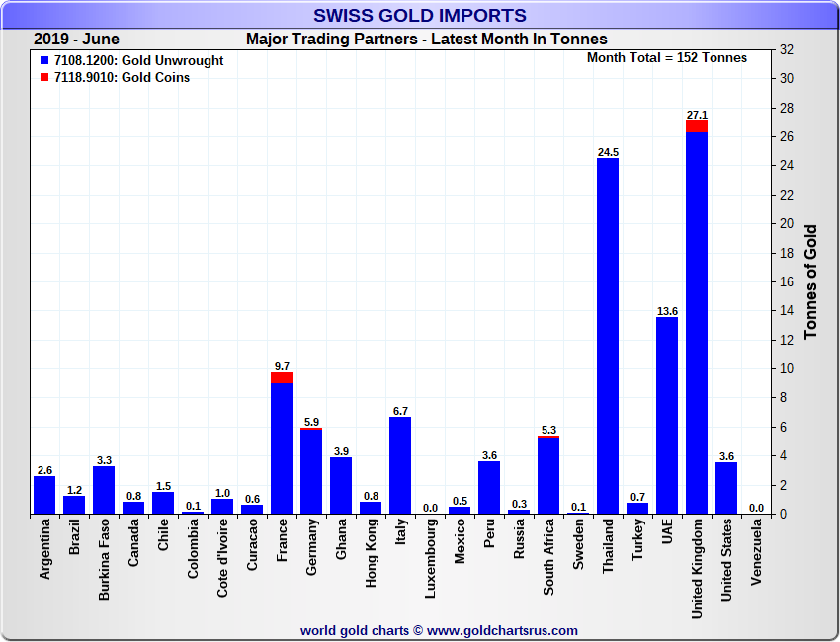Select the United Kingdom bar labeled 27.1
This screenshot has width=840, height=642.
697,321
